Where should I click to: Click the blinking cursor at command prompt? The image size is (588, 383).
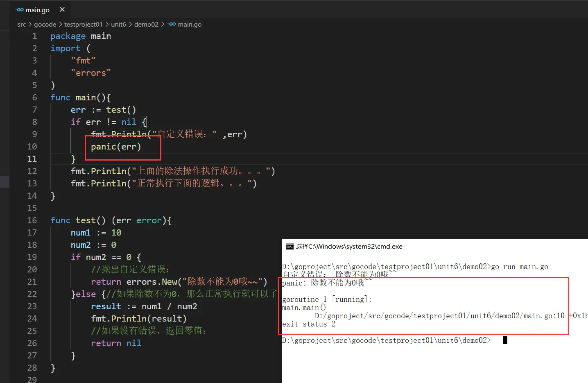coord(505,340)
